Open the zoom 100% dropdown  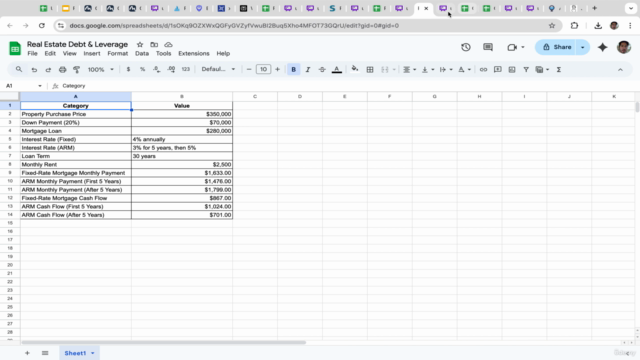[x=100, y=70]
